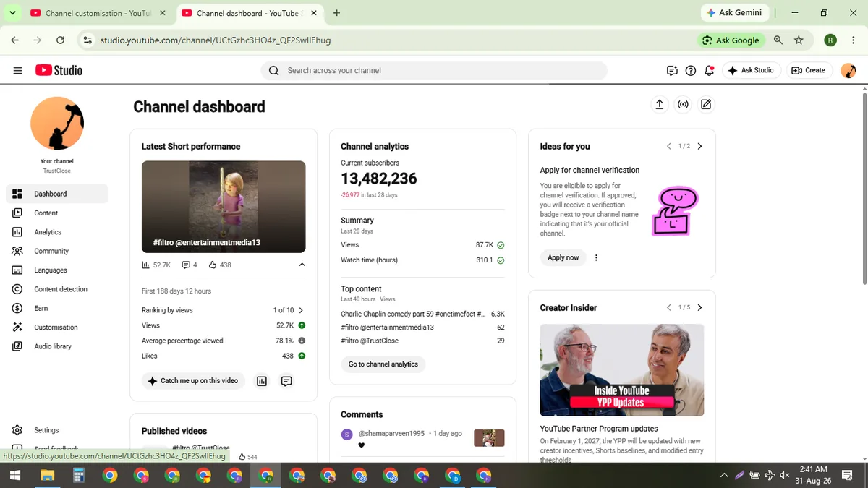Screen dimensions: 868x488
Task: Click the create post pencil icon
Action: 706,105
